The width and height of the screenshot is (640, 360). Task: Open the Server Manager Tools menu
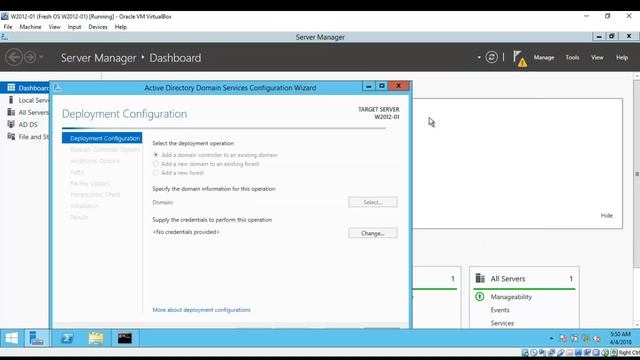572,58
